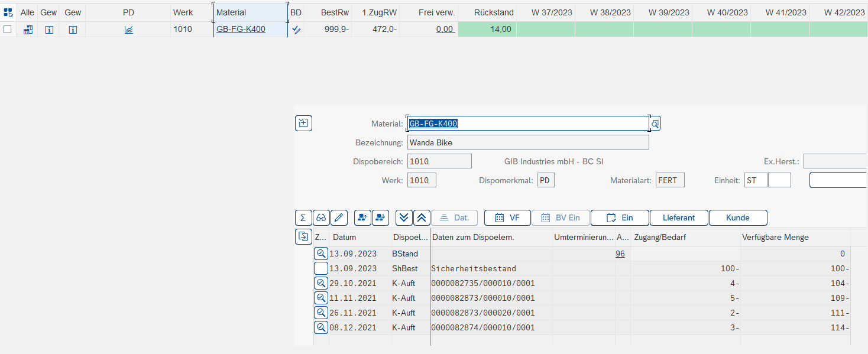868x354 pixels.
Task: Open search help beside Material field
Action: [655, 124]
